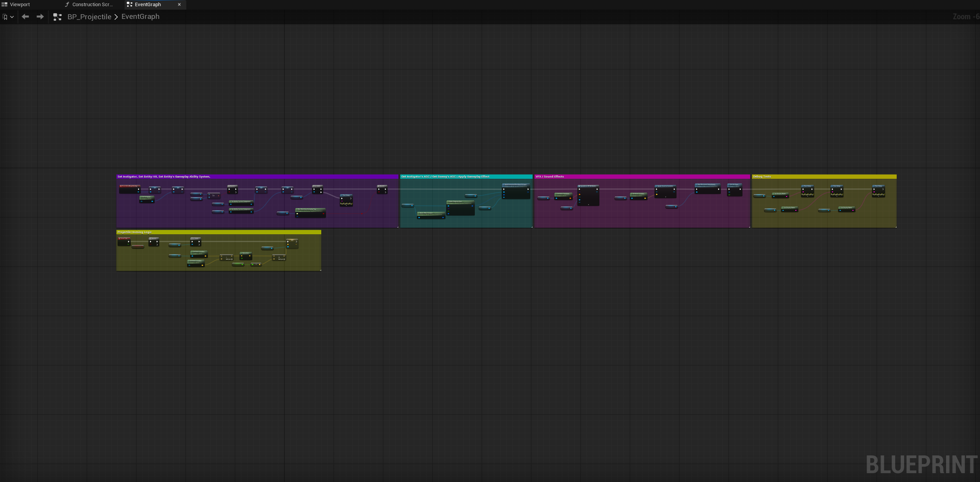Open the bookmarks dropdown in the graph toolbar
Viewport: 980px width, 482px height.
(x=8, y=17)
